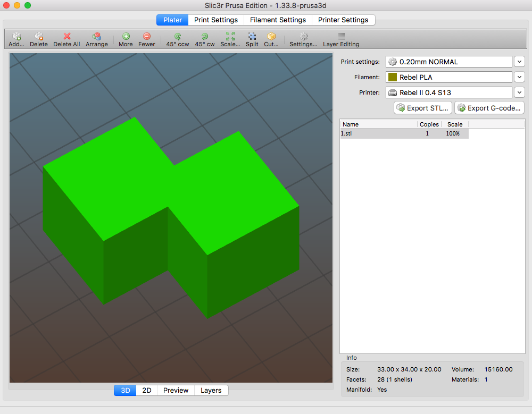Click the Rebel PLA filament color swatch
The image size is (532, 414).
(393, 77)
